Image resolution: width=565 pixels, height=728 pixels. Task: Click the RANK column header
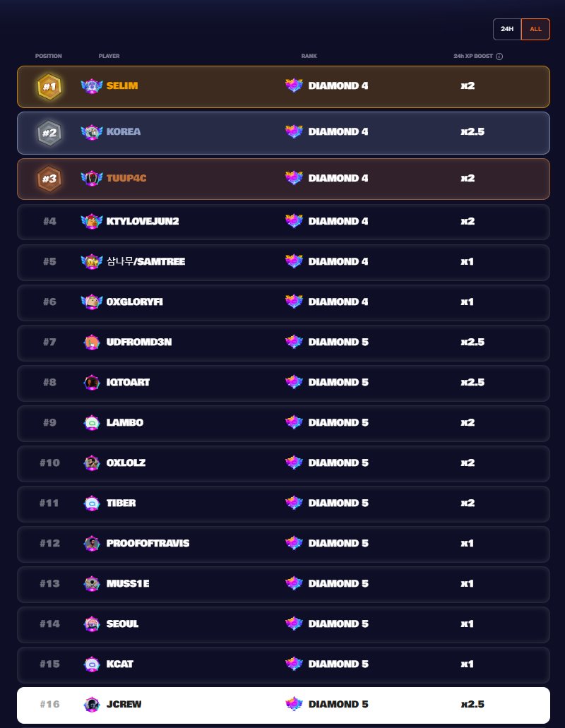(x=309, y=56)
